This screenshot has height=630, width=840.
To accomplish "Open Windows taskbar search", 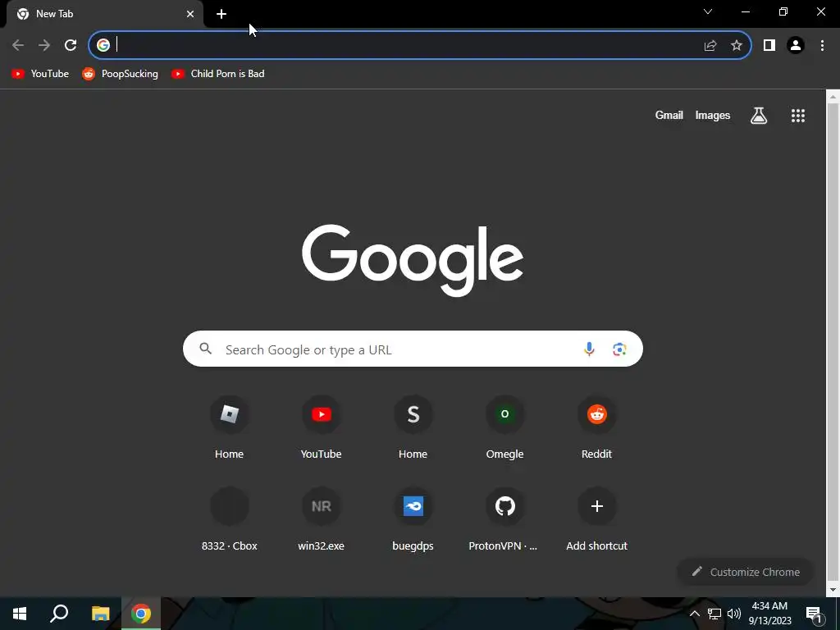I will 59,614.
